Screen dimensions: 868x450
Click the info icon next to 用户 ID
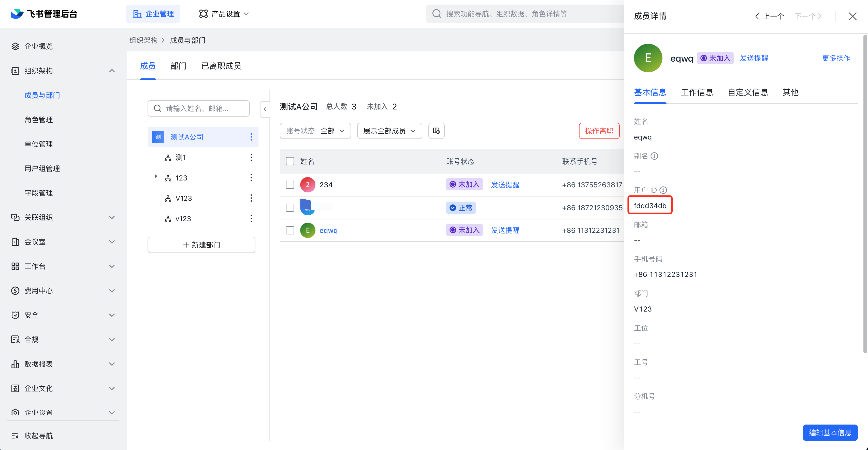(x=663, y=190)
